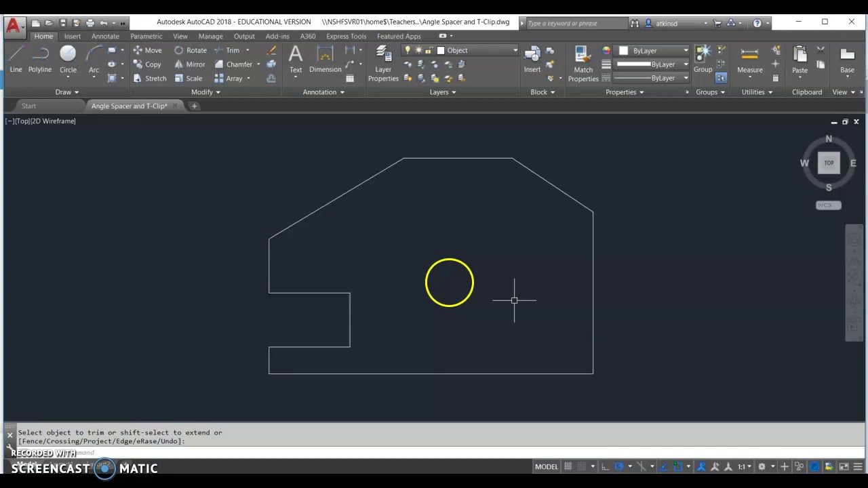Viewport: 868px width, 488px height.
Task: Open Layer Properties manager
Action: coord(383,64)
